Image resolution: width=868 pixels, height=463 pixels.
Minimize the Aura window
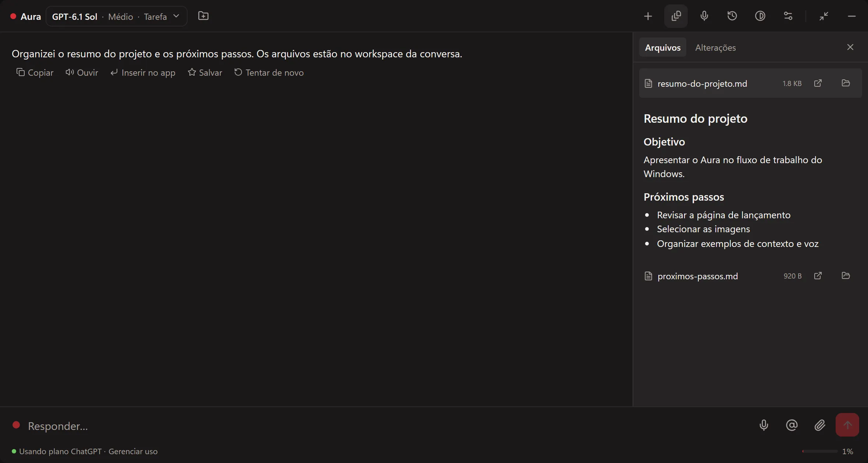851,16
